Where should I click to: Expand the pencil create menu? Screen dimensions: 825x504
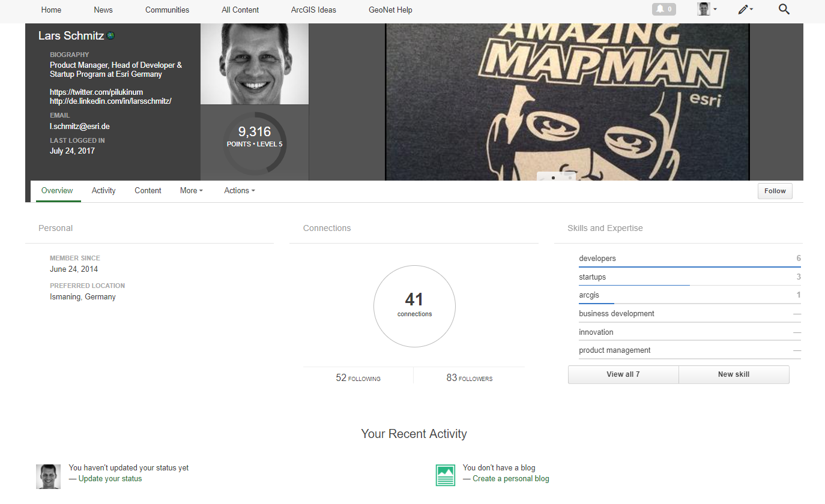(745, 9)
